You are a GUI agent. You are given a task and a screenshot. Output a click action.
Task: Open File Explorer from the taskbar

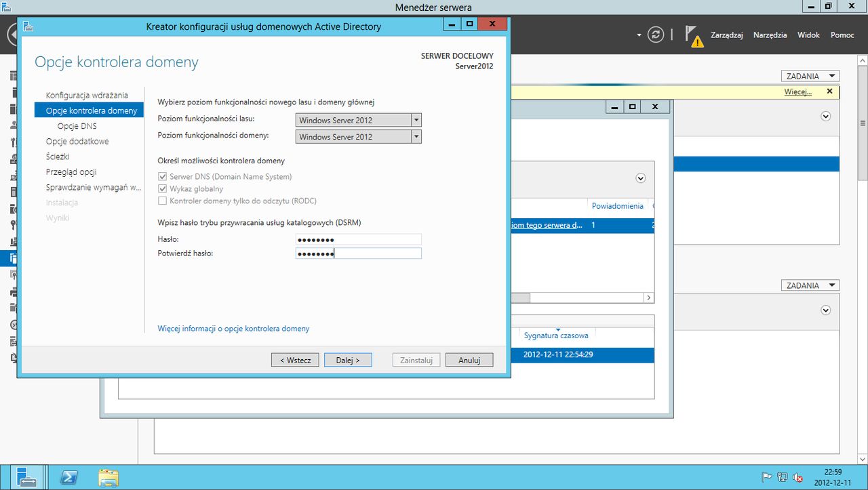(x=108, y=477)
